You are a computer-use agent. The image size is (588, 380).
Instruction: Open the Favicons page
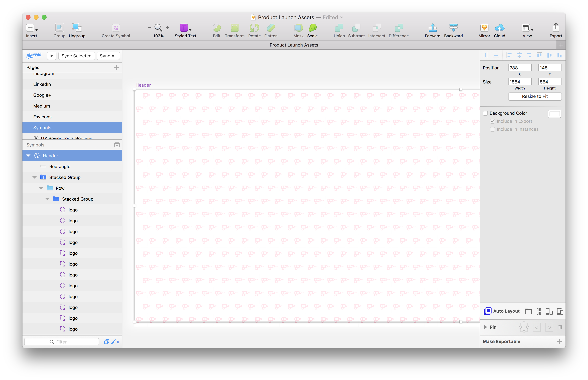(x=42, y=117)
